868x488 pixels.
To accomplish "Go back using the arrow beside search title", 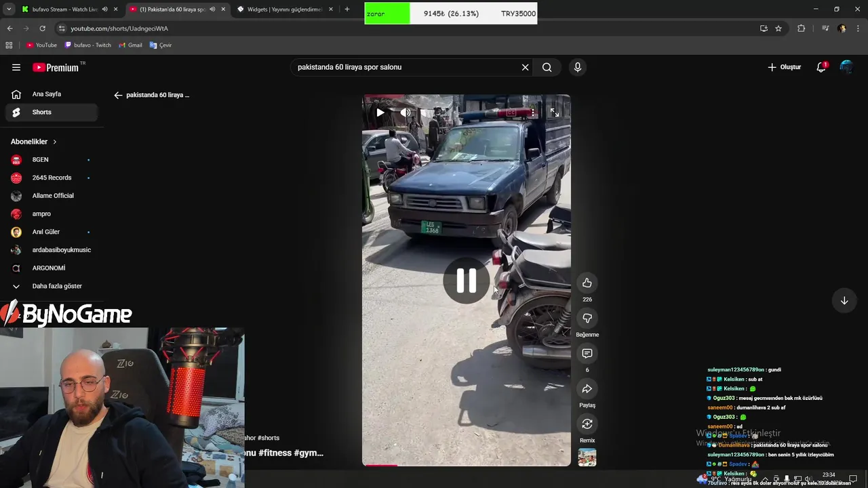I will [118, 95].
